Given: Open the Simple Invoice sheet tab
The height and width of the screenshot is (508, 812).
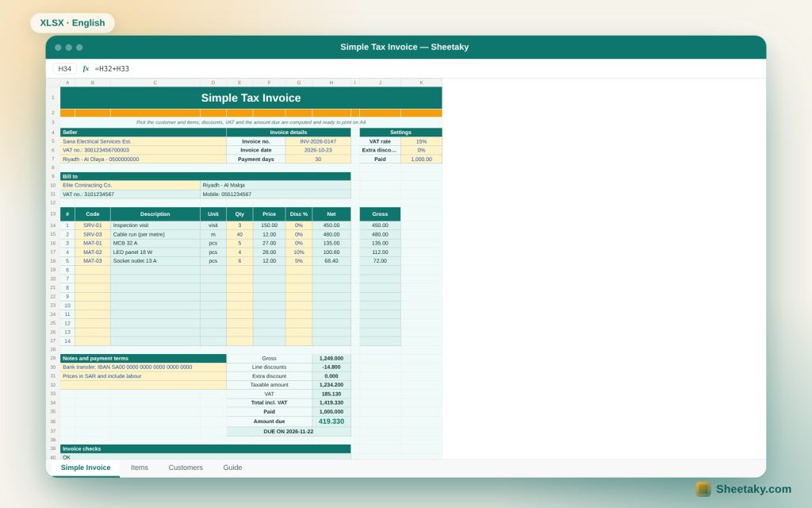Looking at the screenshot, I should tap(86, 468).
